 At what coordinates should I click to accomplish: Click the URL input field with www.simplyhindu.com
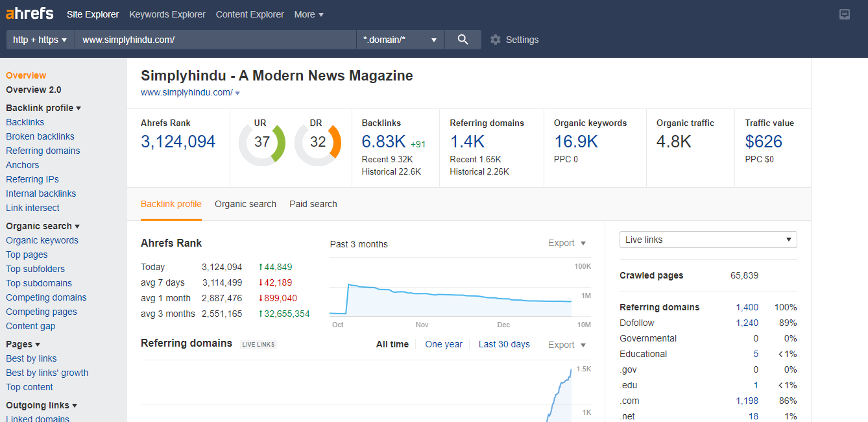[x=215, y=40]
